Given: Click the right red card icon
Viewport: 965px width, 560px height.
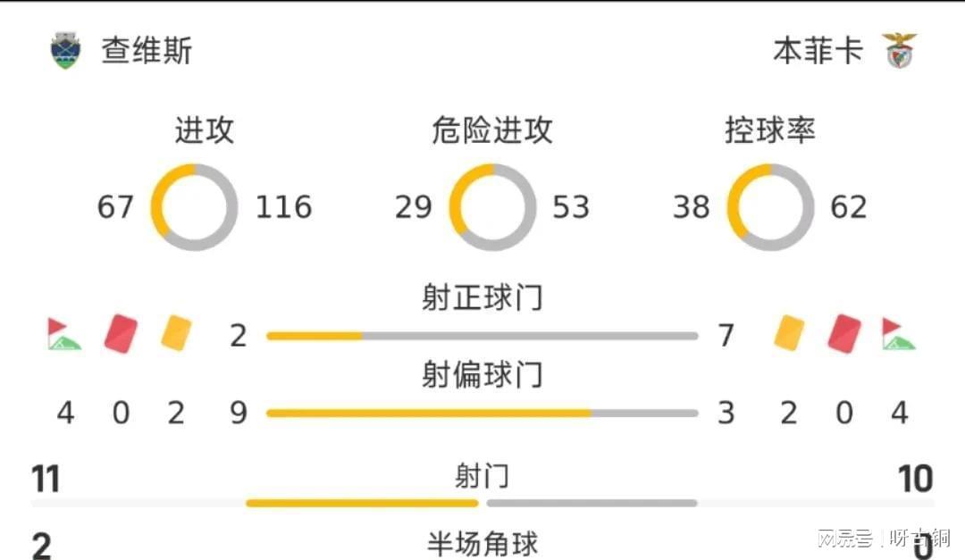Looking at the screenshot, I should click(844, 333).
